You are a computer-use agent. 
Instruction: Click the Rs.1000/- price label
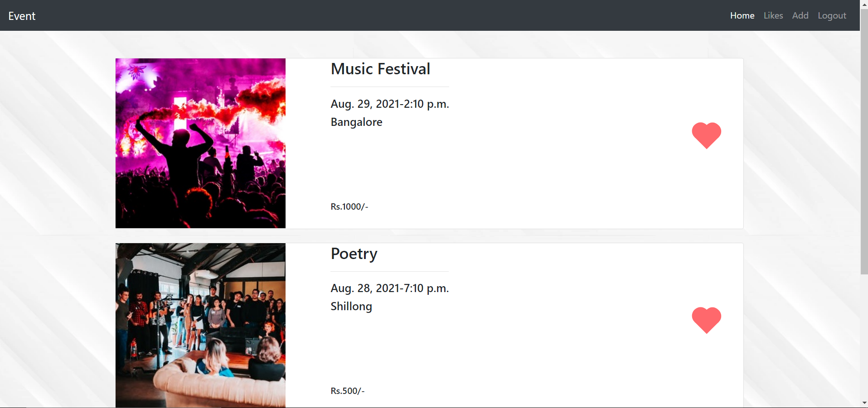(x=349, y=206)
